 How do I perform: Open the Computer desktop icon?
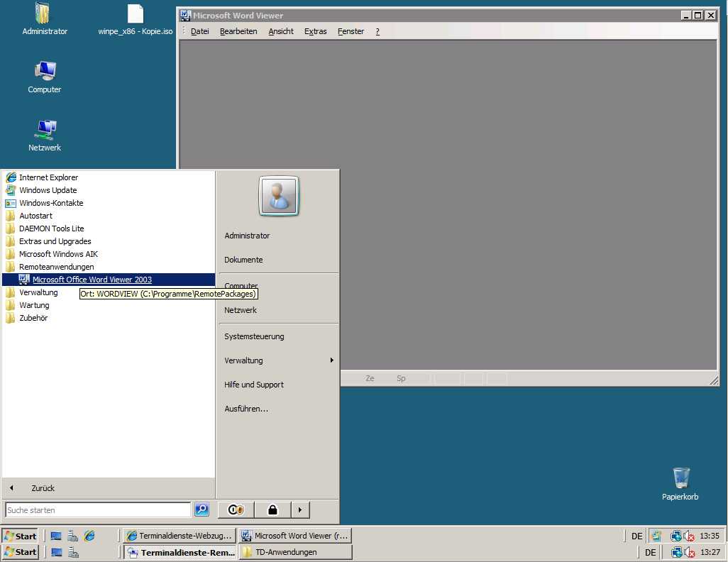[45, 77]
